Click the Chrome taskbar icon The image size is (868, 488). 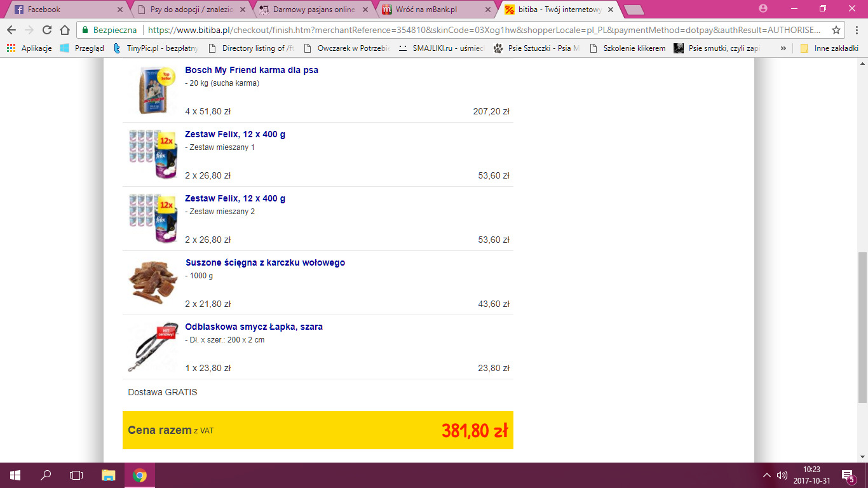[140, 475]
